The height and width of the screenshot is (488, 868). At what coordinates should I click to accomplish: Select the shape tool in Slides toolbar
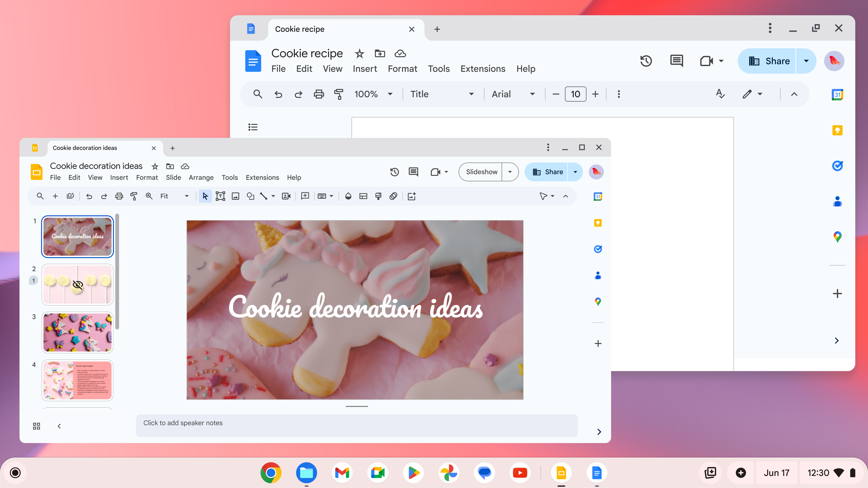(x=250, y=196)
